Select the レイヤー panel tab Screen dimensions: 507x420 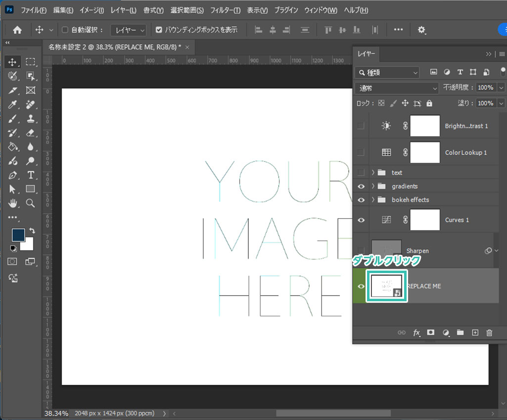(x=367, y=53)
